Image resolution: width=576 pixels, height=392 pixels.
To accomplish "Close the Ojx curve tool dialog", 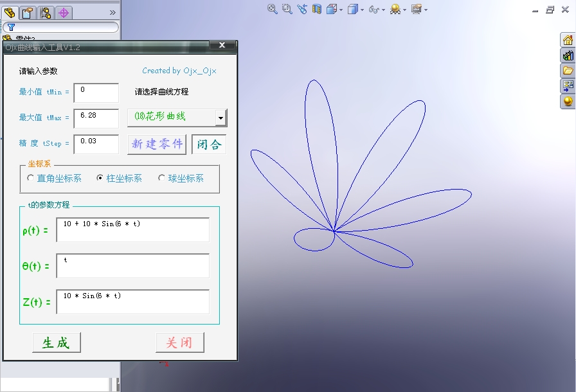I will pyautogui.click(x=222, y=45).
